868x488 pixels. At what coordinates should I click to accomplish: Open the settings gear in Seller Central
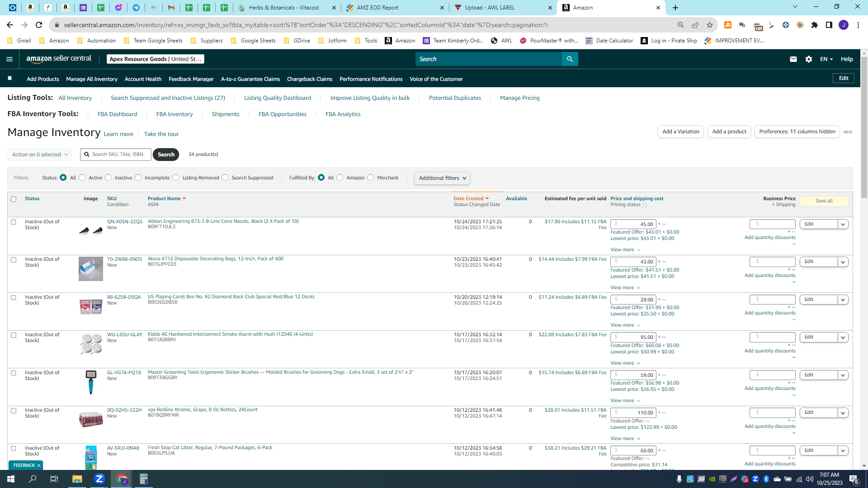click(x=809, y=59)
